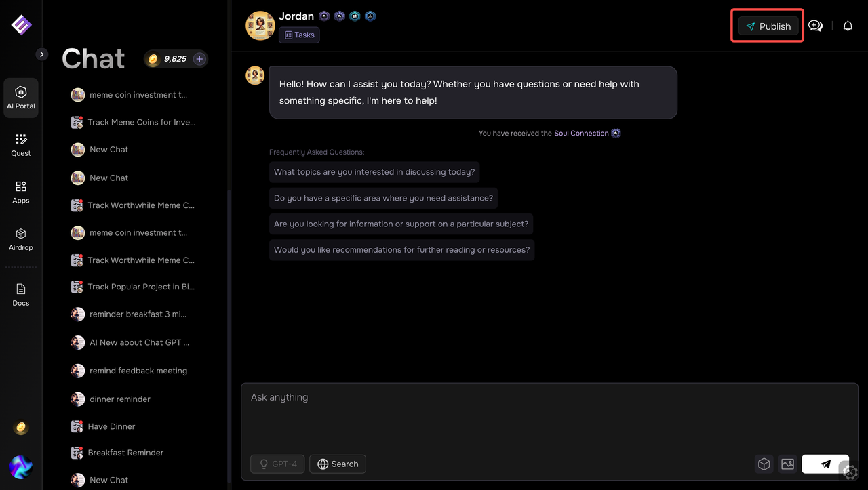This screenshot has width=868, height=490.
Task: Click the Publish button
Action: click(768, 26)
